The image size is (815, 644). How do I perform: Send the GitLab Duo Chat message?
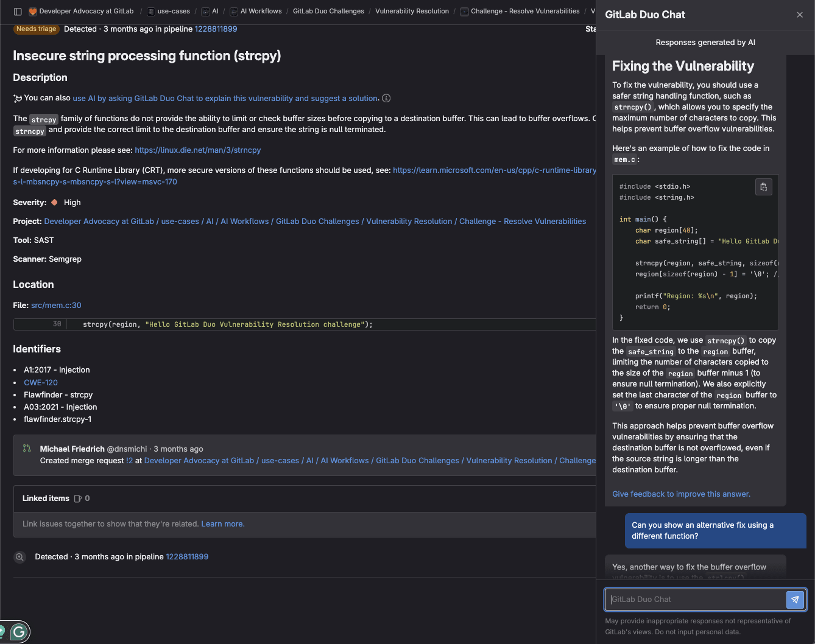tap(795, 600)
